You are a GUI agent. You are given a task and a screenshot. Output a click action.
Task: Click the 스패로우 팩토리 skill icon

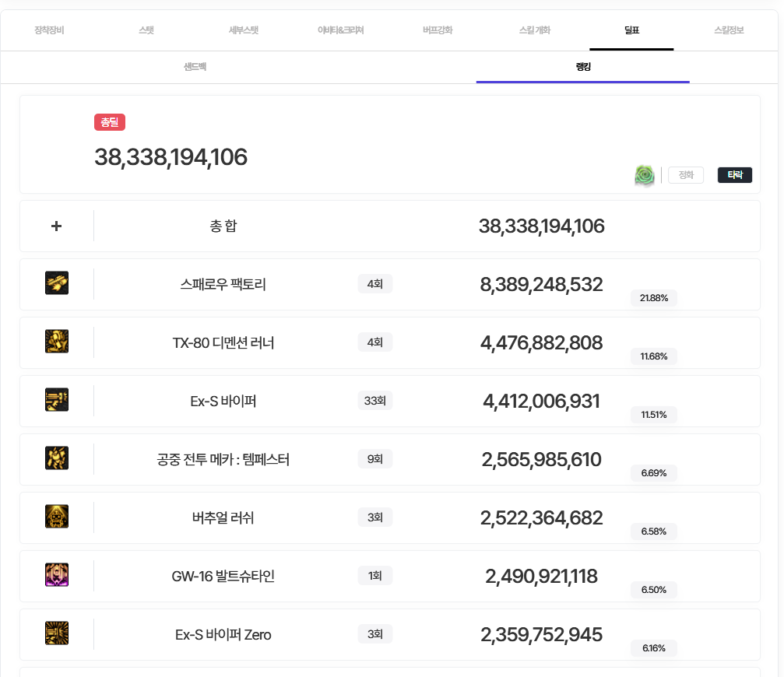(57, 283)
